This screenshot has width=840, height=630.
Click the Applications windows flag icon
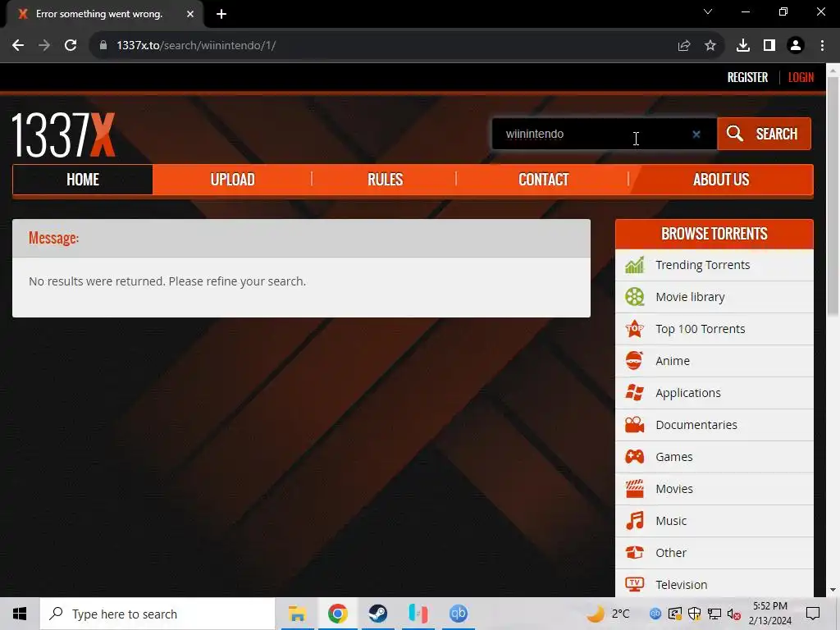634,393
